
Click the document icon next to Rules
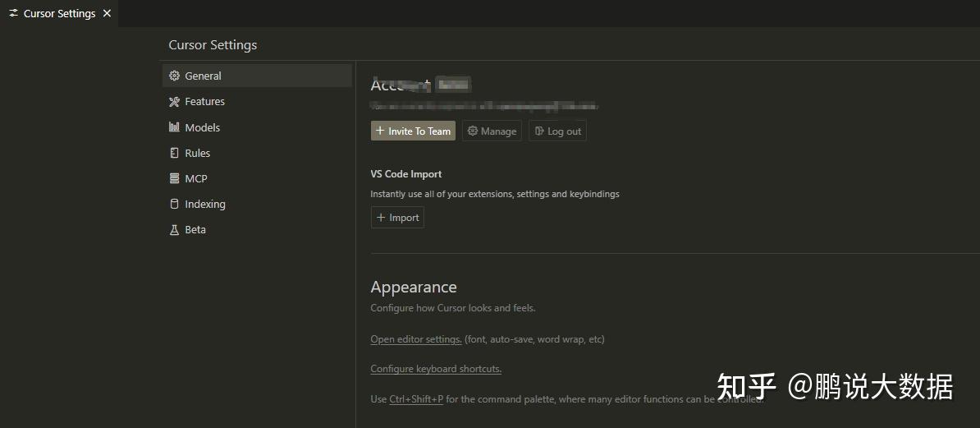[x=174, y=153]
